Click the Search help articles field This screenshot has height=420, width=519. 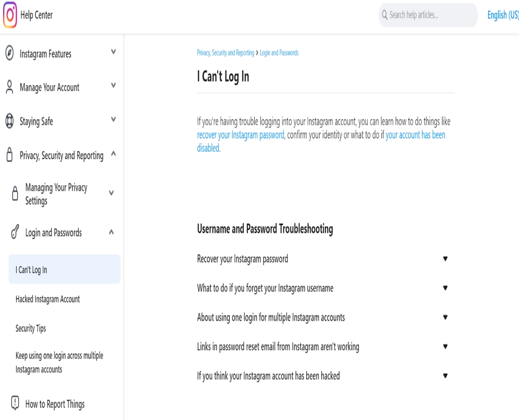[431, 15]
